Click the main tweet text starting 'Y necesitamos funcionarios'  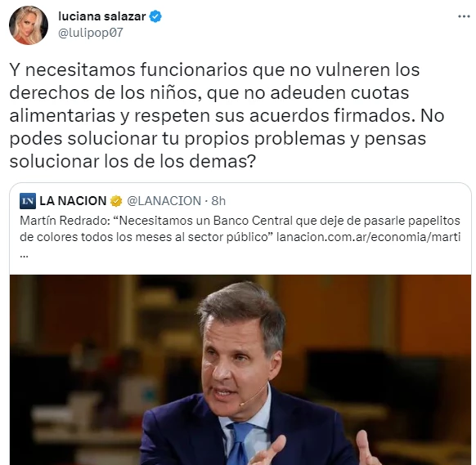pos(227,115)
